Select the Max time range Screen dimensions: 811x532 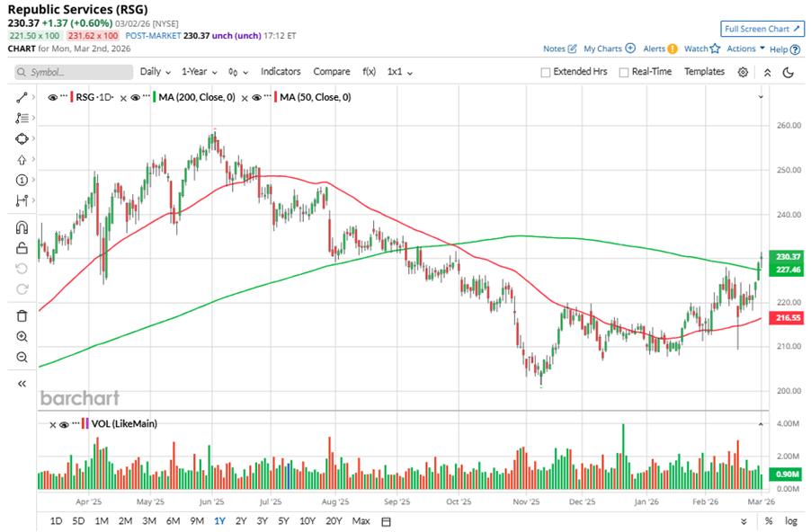tap(361, 521)
